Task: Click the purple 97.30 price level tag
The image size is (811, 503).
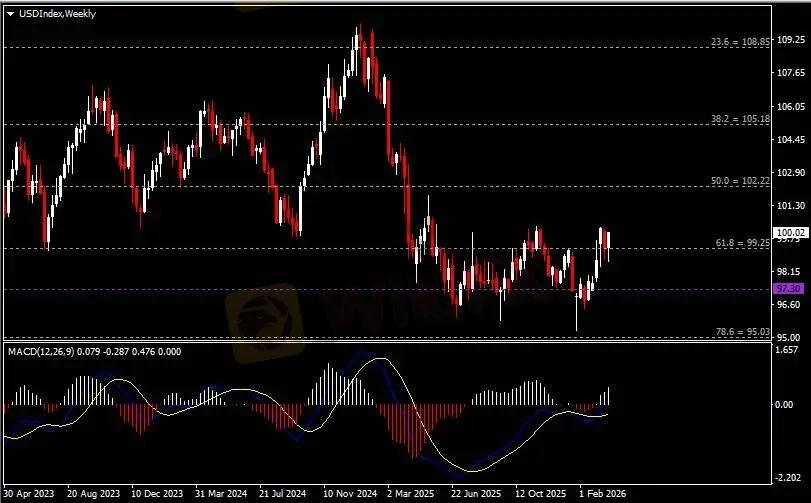Action: coord(789,288)
